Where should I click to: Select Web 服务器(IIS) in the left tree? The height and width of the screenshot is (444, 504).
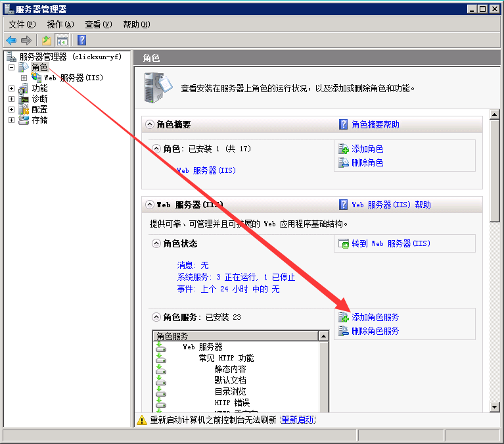73,78
